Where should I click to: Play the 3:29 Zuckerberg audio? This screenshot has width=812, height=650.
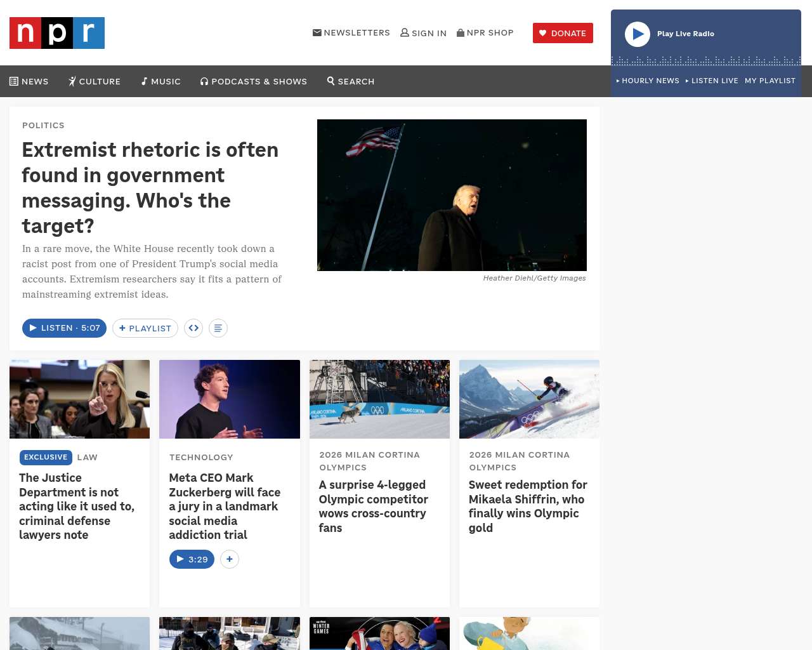[192, 559]
